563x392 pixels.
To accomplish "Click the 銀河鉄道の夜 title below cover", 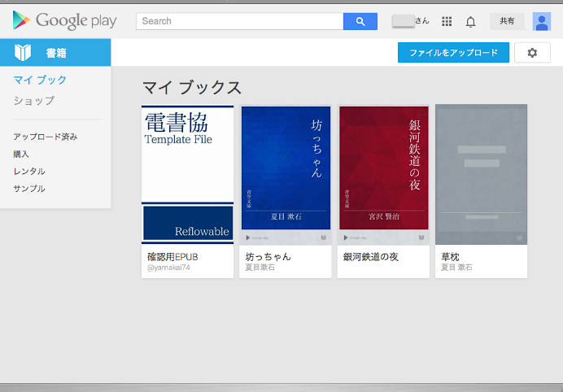I will click(x=370, y=257).
